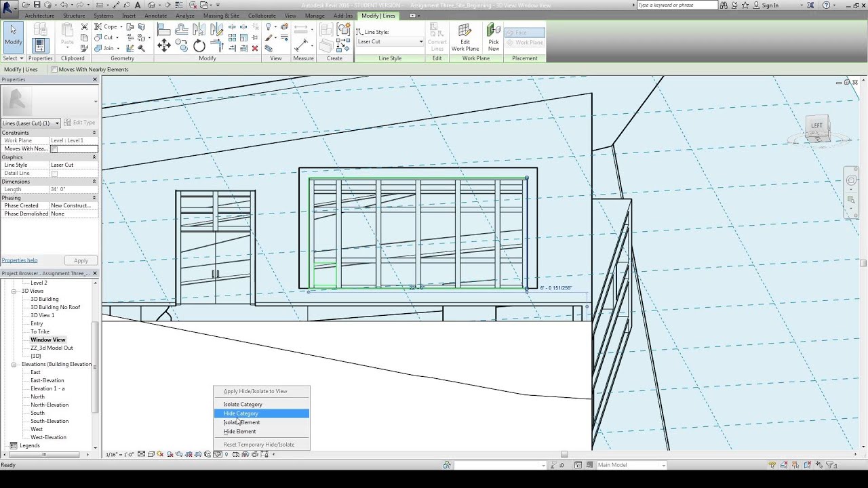Click the ViewCube LEFT face
The image size is (868, 488).
[816, 125]
